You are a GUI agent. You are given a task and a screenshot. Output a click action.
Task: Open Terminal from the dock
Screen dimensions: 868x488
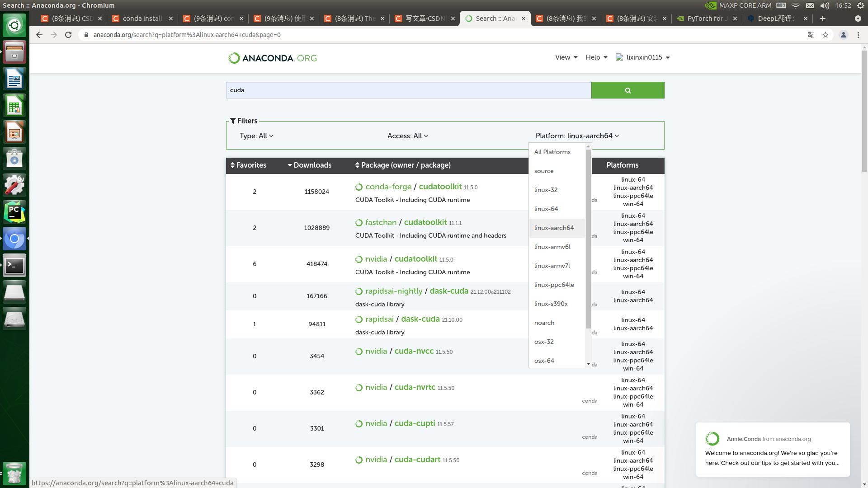(x=14, y=265)
